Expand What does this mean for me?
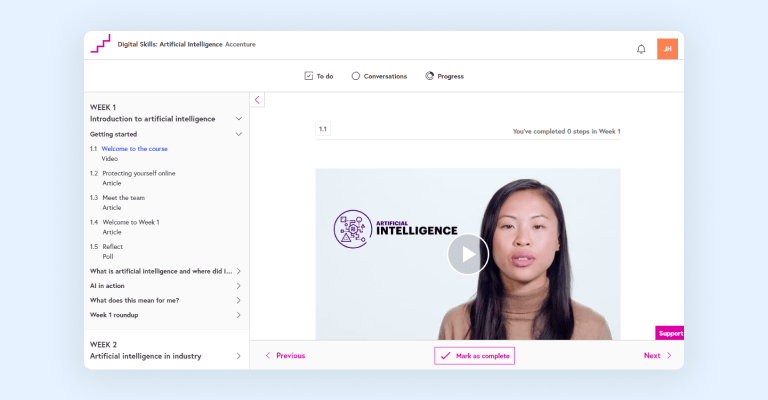The height and width of the screenshot is (400, 768). pyautogui.click(x=238, y=300)
